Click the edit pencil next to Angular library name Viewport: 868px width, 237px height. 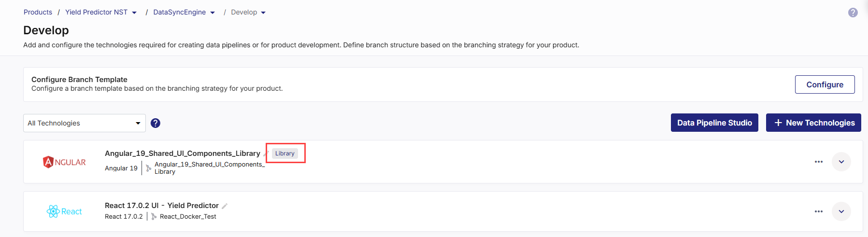point(265,153)
